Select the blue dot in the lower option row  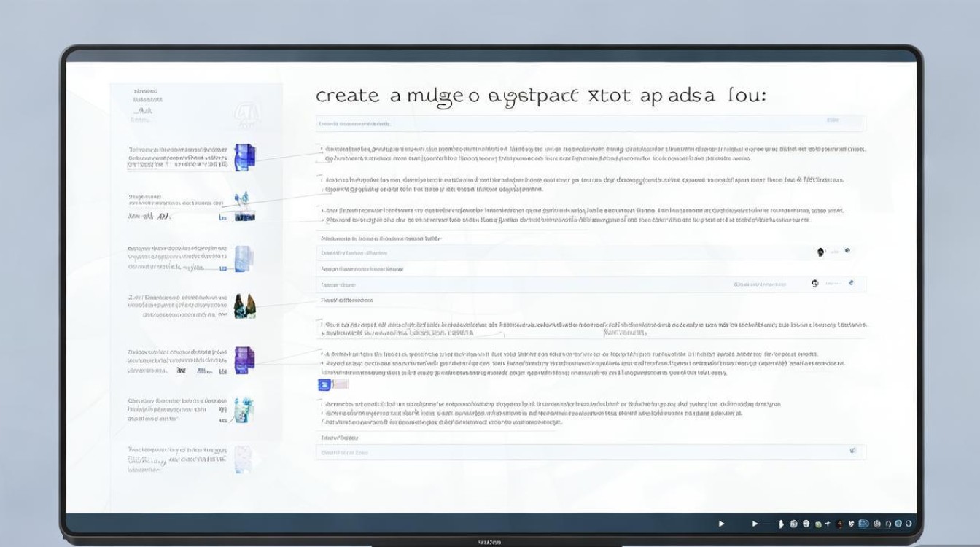point(851,283)
